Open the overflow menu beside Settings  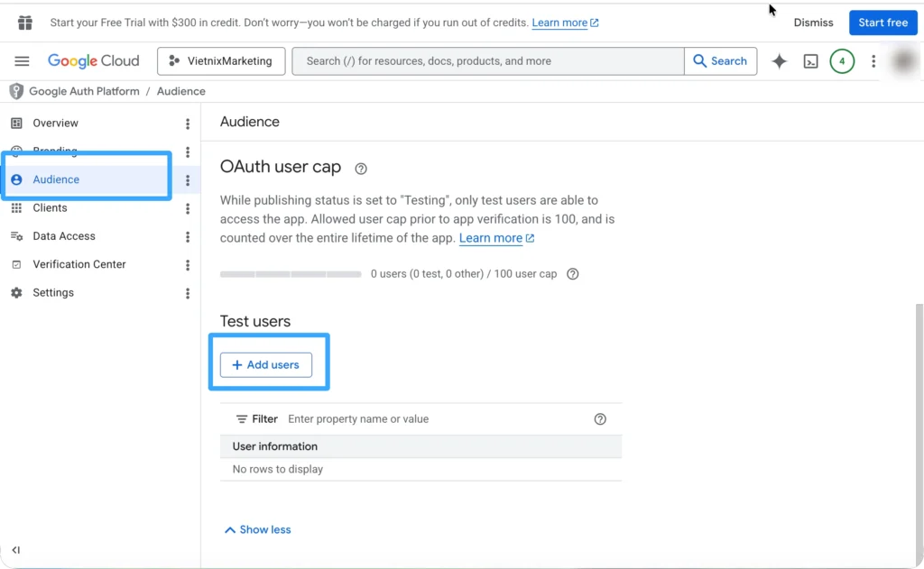click(187, 292)
